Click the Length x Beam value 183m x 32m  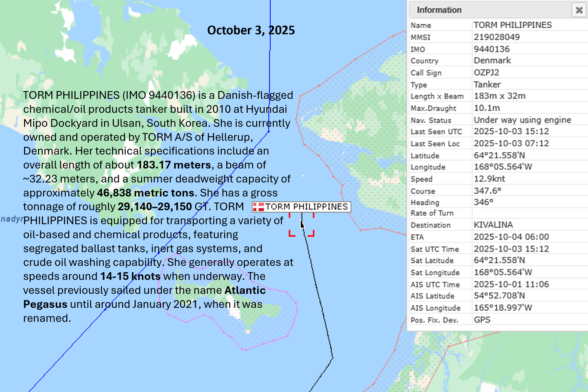coord(500,96)
